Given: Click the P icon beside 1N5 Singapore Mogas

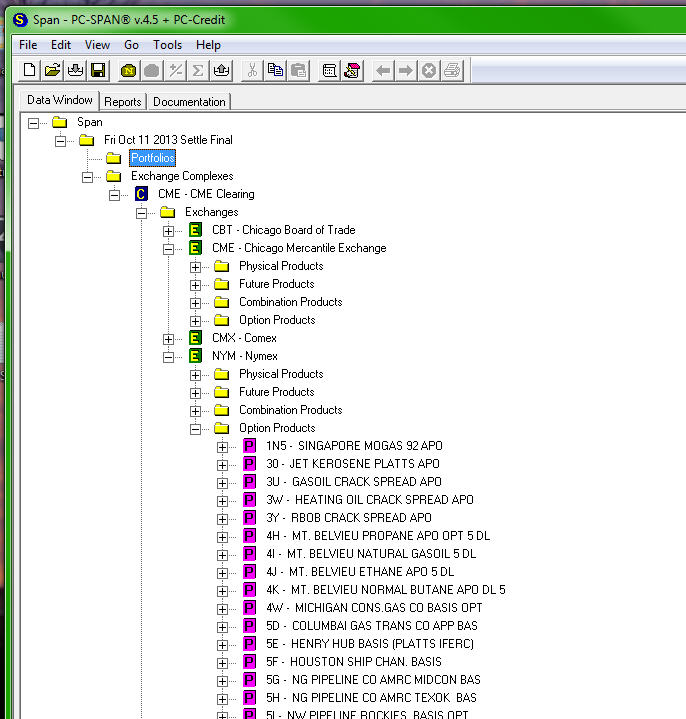Looking at the screenshot, I should coord(249,446).
